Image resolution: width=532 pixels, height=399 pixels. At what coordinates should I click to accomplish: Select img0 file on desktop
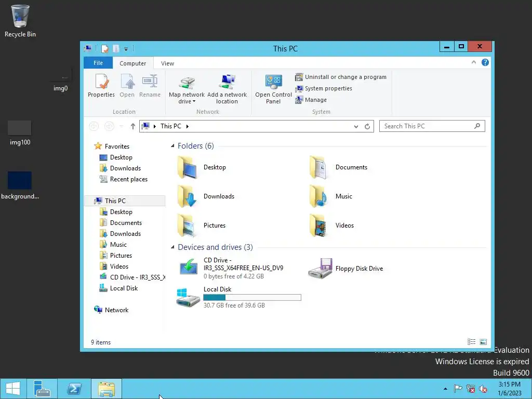pos(61,79)
